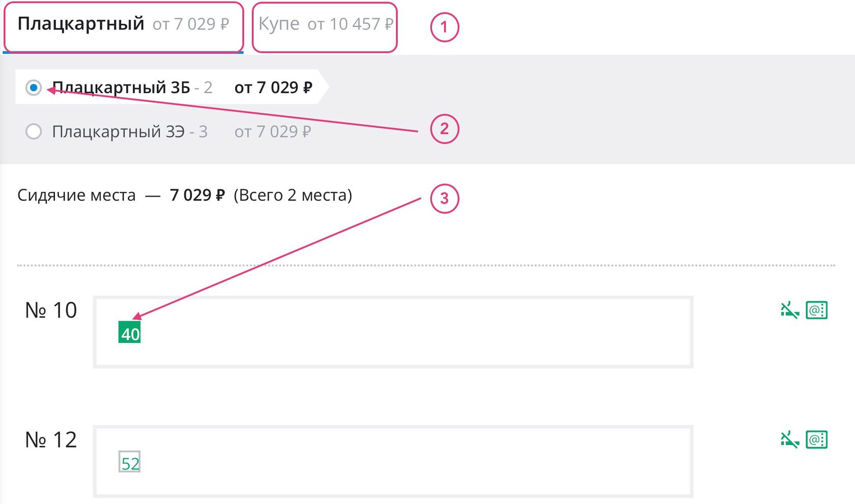Click annotation marker number 2

click(x=444, y=129)
